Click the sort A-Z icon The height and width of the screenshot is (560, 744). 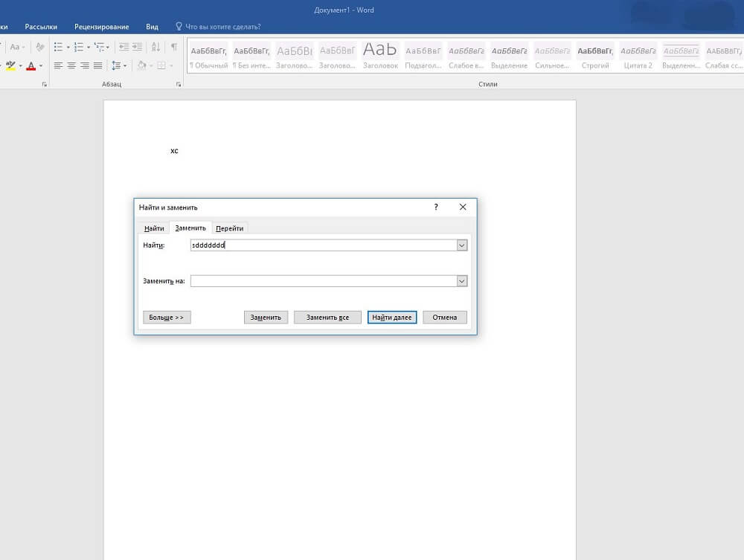[x=155, y=47]
